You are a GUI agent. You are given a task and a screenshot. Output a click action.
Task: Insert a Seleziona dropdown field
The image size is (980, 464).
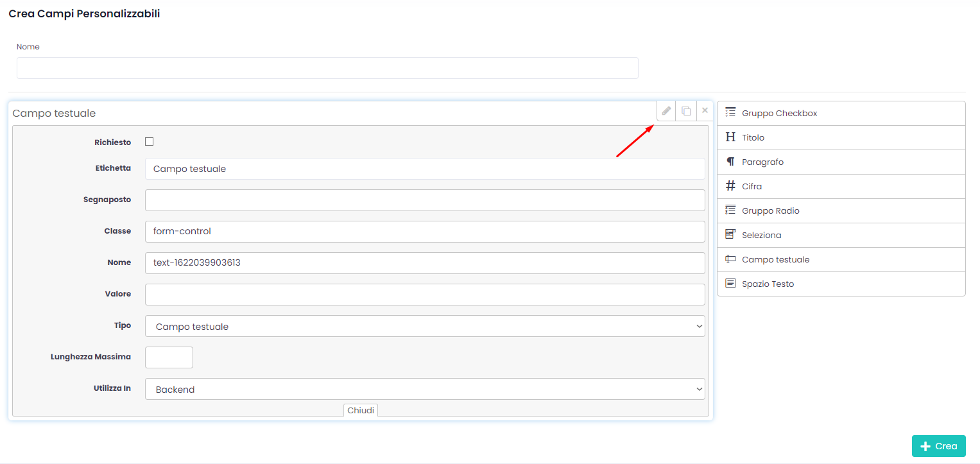pyautogui.click(x=841, y=236)
